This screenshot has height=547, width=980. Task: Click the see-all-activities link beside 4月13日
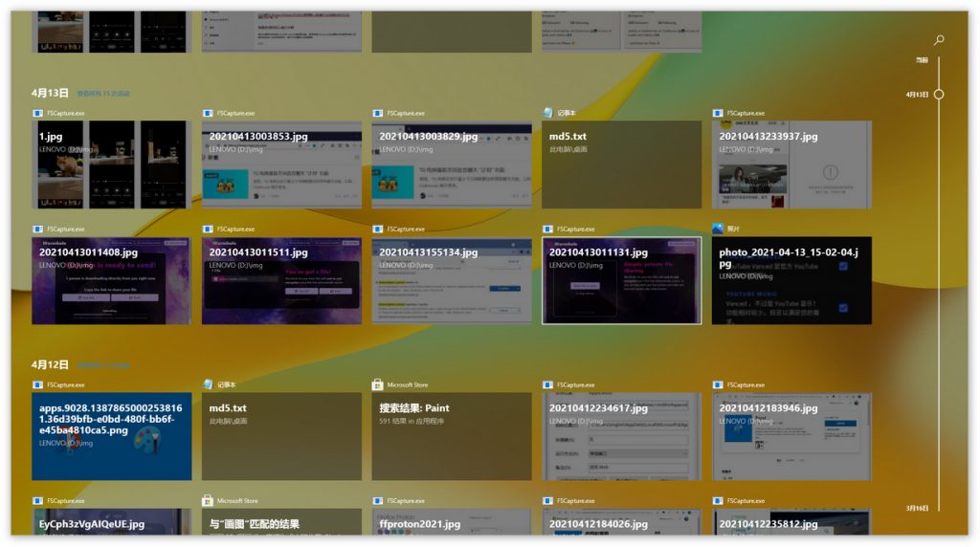[x=103, y=94]
